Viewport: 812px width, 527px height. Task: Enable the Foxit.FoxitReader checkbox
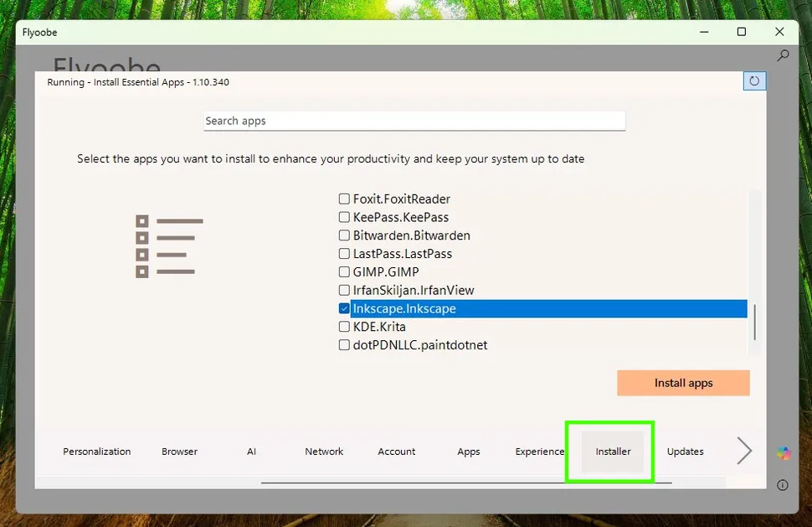344,199
